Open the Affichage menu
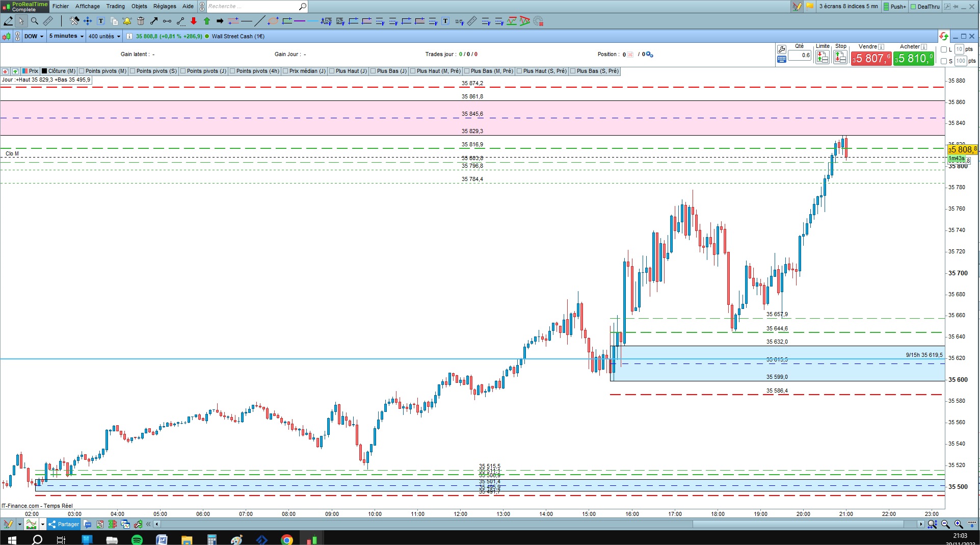980x545 pixels. tap(88, 7)
